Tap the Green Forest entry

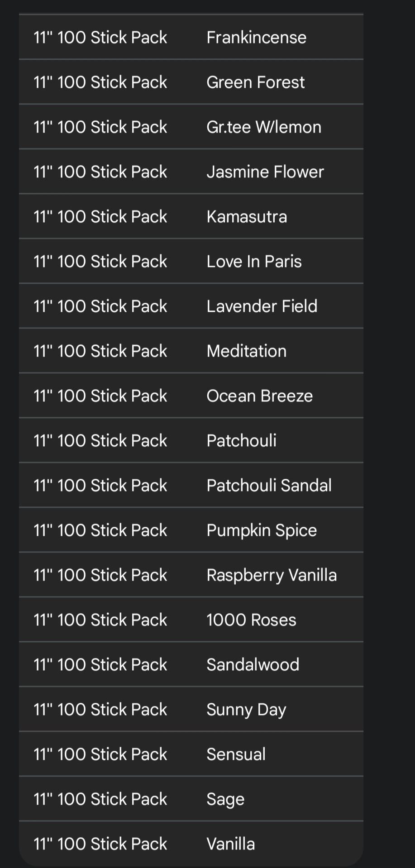(x=255, y=82)
